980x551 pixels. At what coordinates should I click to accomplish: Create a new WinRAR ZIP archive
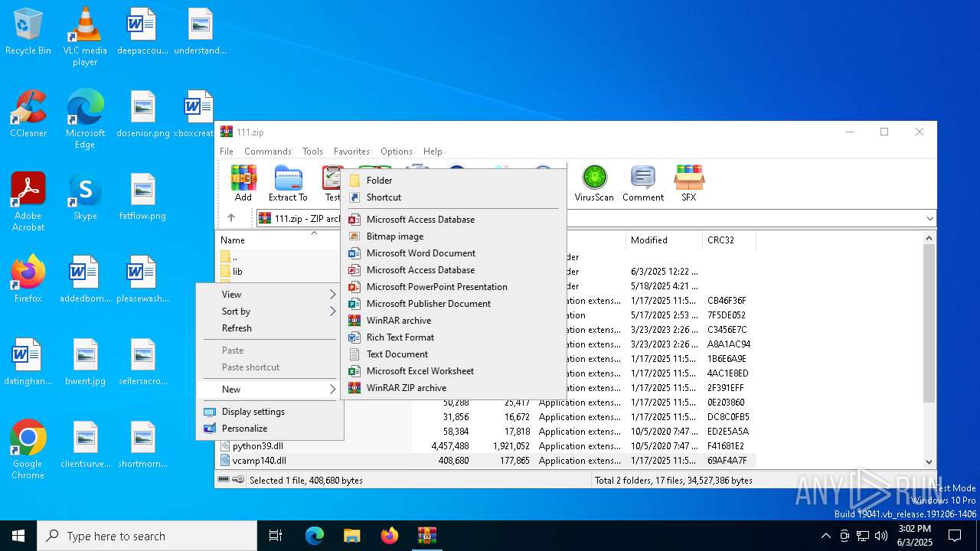[453, 388]
